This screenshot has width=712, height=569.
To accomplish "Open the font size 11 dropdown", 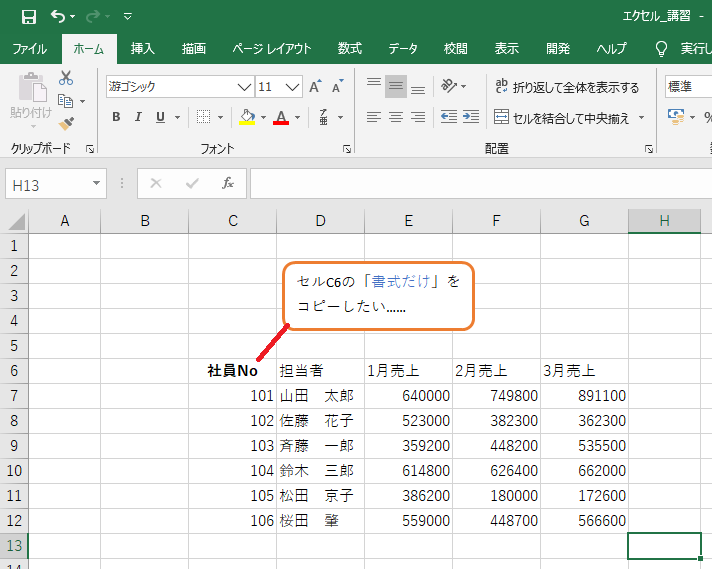I will coord(292,87).
